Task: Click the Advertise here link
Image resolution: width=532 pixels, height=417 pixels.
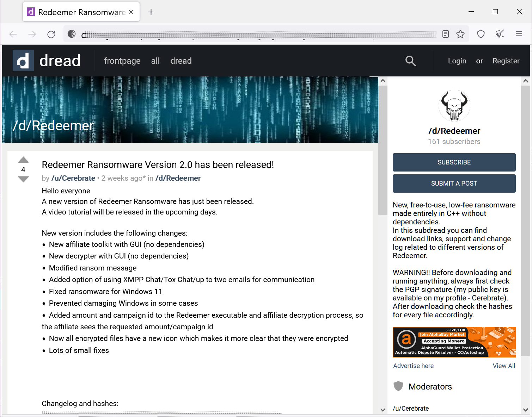Action: [x=413, y=366]
